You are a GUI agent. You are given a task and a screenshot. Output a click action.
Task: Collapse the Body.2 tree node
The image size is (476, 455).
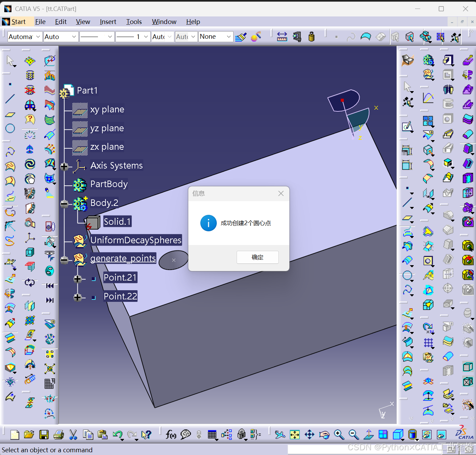pyautogui.click(x=64, y=204)
